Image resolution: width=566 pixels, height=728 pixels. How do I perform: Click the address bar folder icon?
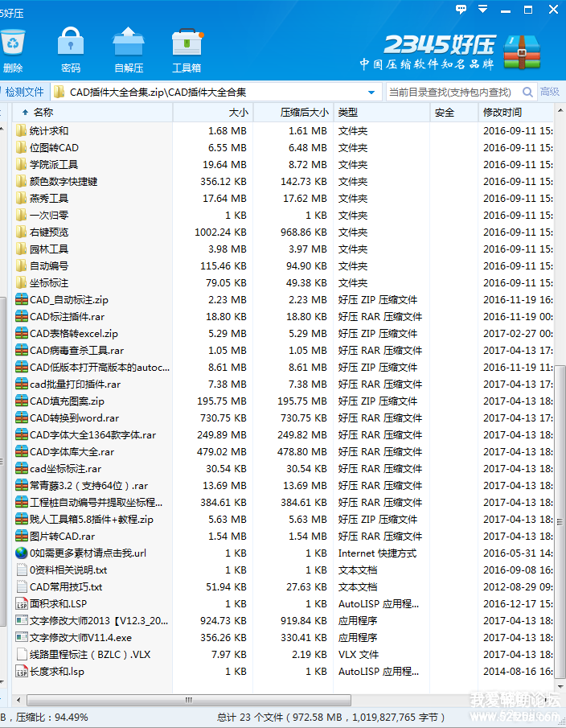(x=59, y=92)
